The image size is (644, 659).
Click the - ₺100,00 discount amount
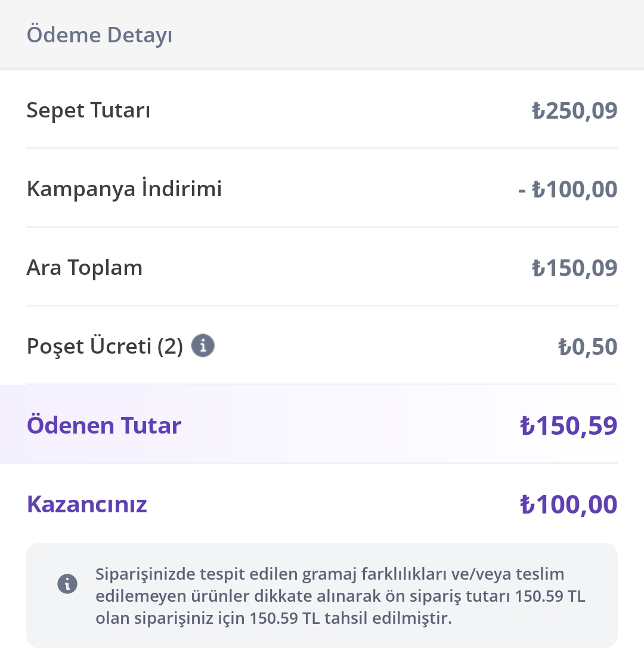click(568, 189)
